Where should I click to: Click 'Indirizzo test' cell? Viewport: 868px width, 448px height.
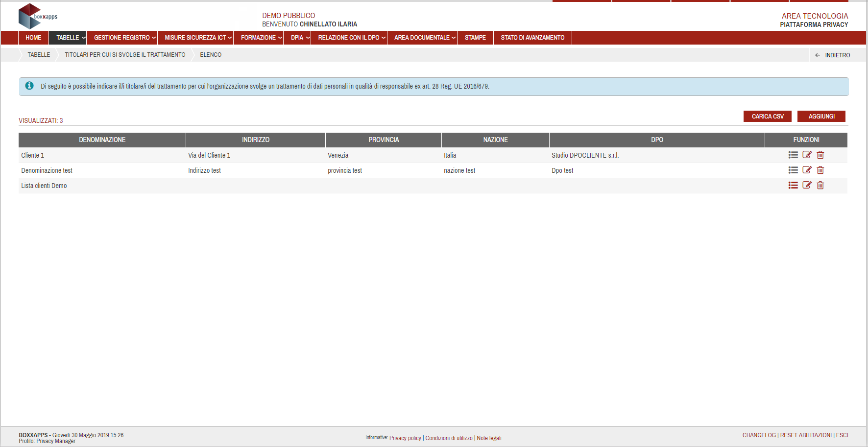[256, 170]
